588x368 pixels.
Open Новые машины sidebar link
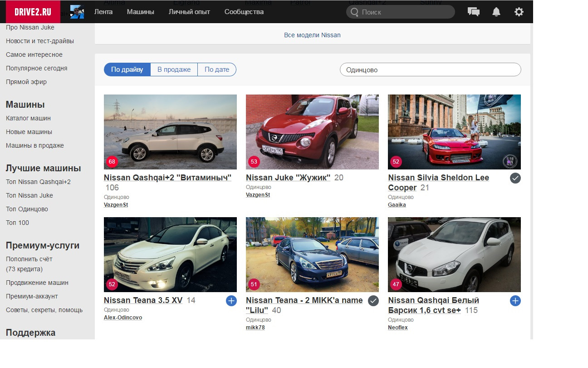click(x=29, y=132)
